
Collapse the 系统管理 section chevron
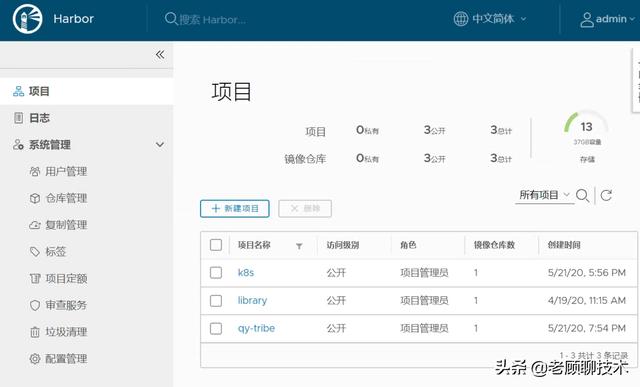click(x=160, y=145)
